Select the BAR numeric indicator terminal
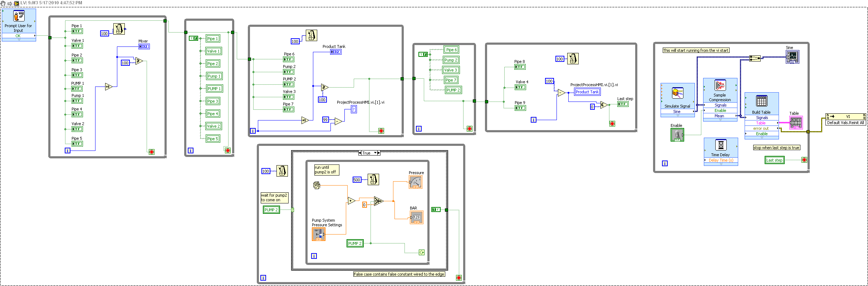This screenshot has height=286, width=868. coord(416,217)
